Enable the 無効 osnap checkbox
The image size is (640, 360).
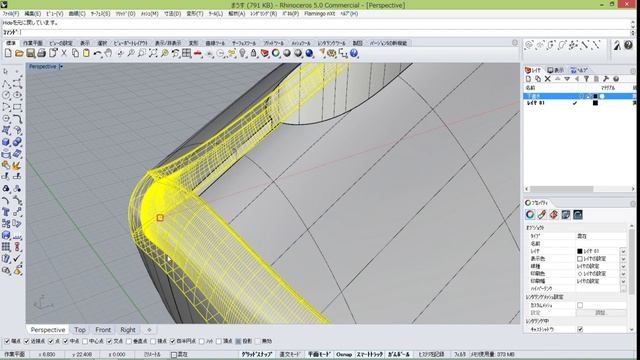tap(258, 341)
